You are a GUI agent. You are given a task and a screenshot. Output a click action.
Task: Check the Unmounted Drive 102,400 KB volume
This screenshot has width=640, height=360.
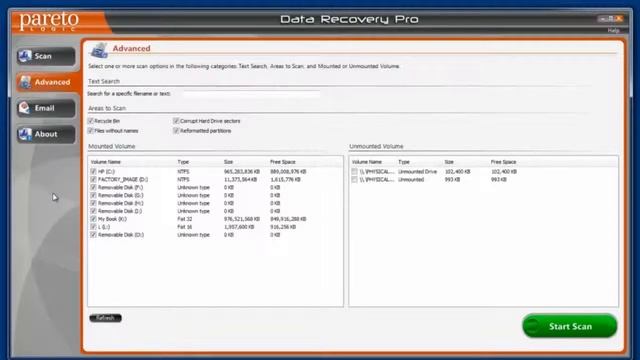click(x=354, y=171)
